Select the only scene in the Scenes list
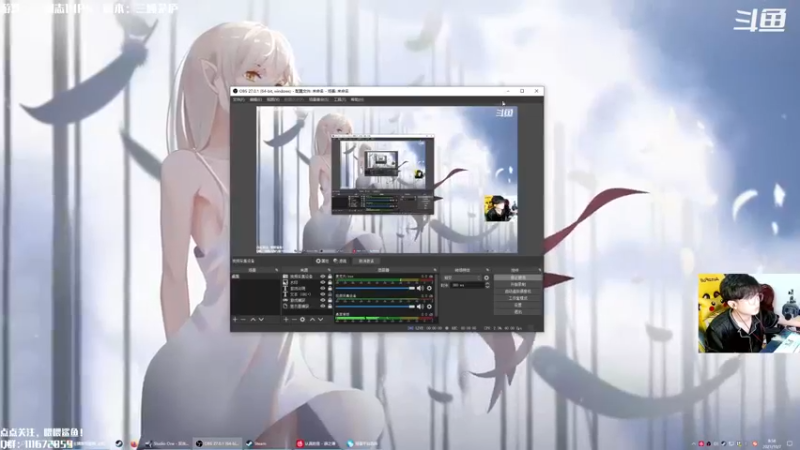 tap(255, 277)
